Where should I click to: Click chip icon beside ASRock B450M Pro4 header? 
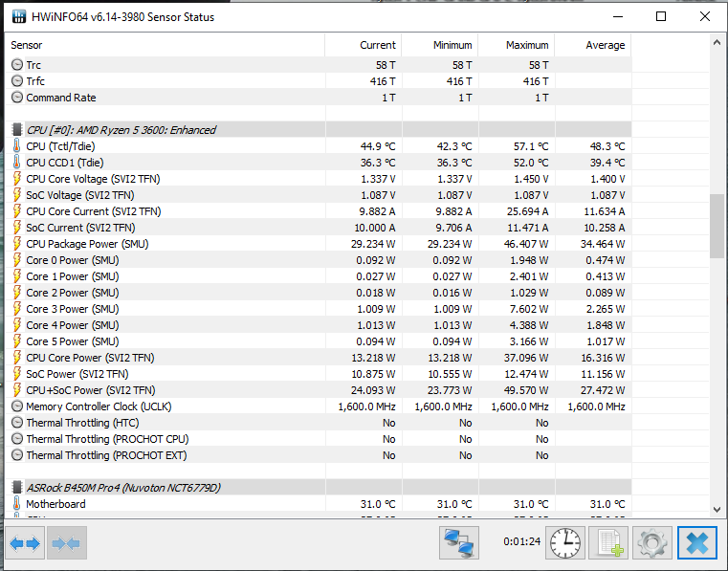(x=17, y=488)
